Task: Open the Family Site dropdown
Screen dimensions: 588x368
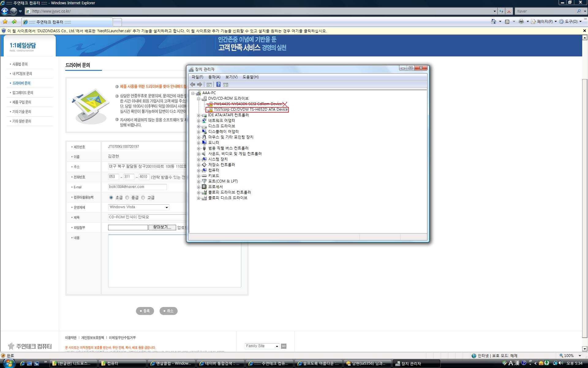Action: (x=262, y=346)
